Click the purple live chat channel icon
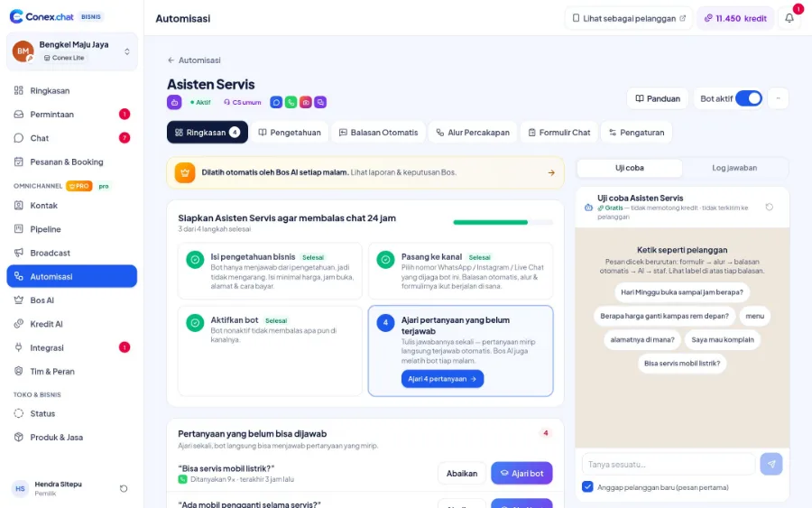The height and width of the screenshot is (508, 812). click(x=320, y=103)
